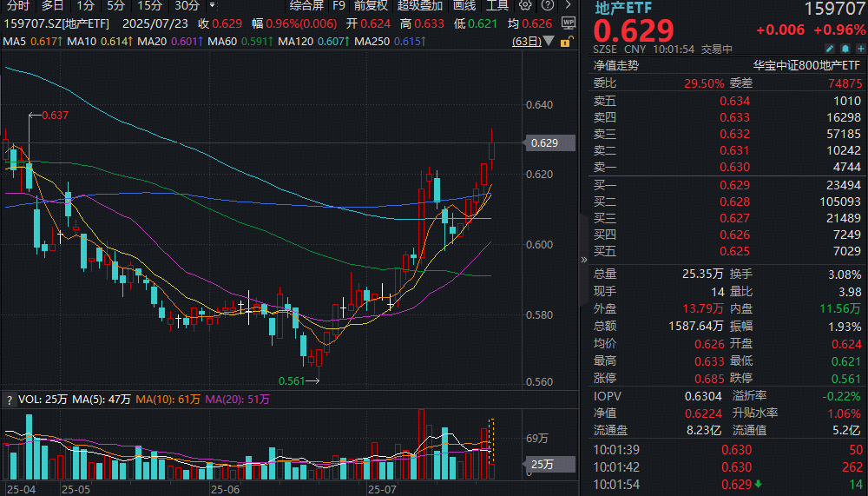
Task: Toggle 前复权 price adjustment mode
Action: coord(371,5)
